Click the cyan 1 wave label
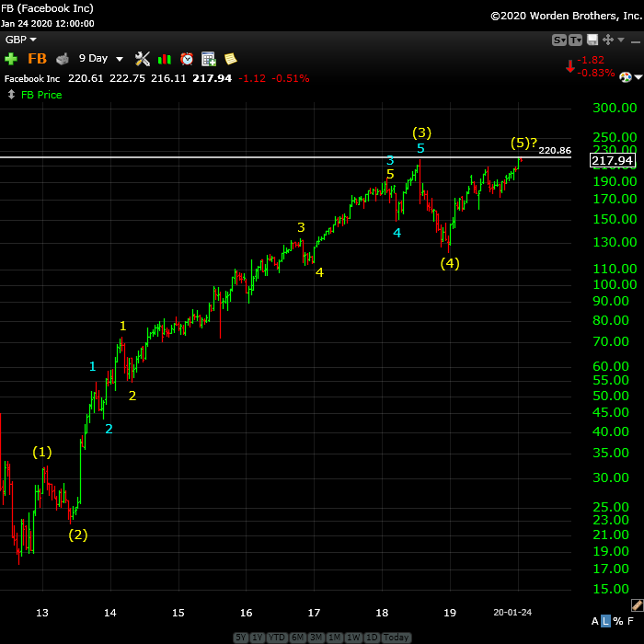The height and width of the screenshot is (644, 644). click(92, 366)
